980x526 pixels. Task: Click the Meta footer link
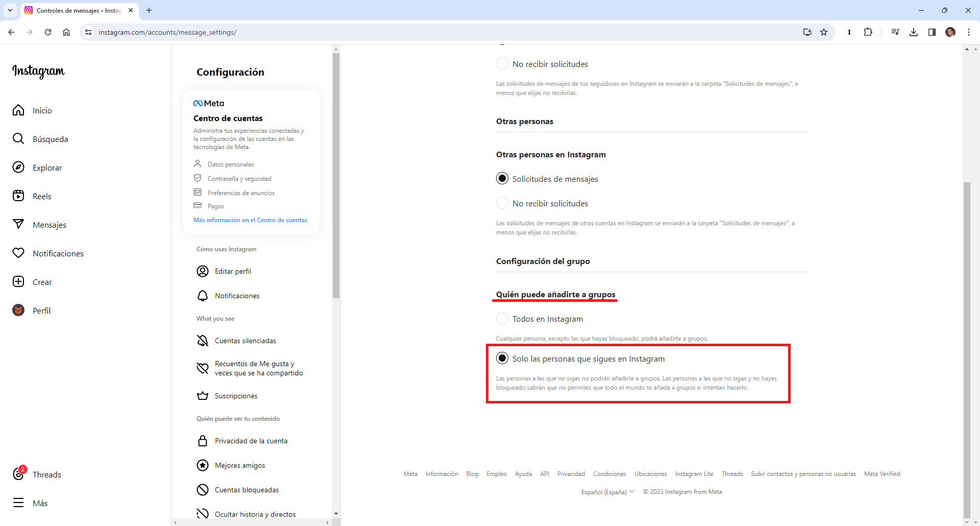click(410, 474)
